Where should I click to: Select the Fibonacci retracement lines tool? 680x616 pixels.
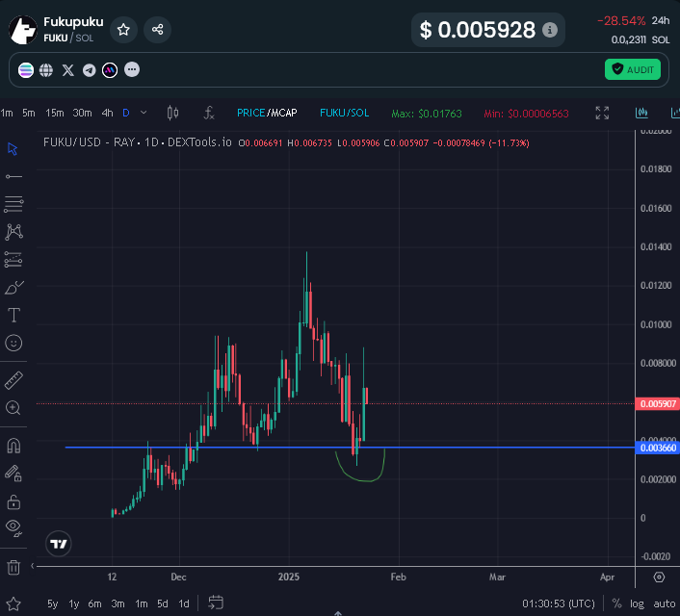[x=13, y=204]
